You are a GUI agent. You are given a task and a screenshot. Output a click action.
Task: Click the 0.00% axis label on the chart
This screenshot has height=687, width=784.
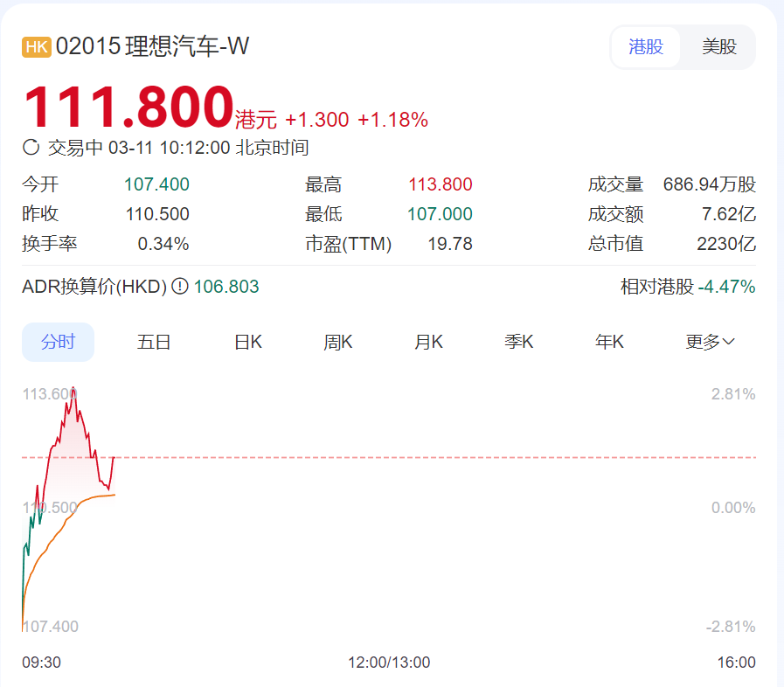(733, 508)
